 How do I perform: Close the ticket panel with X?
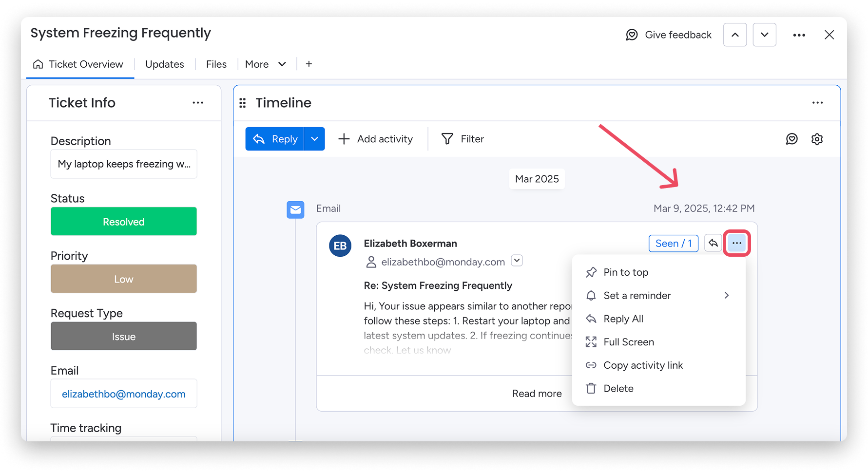(x=829, y=35)
